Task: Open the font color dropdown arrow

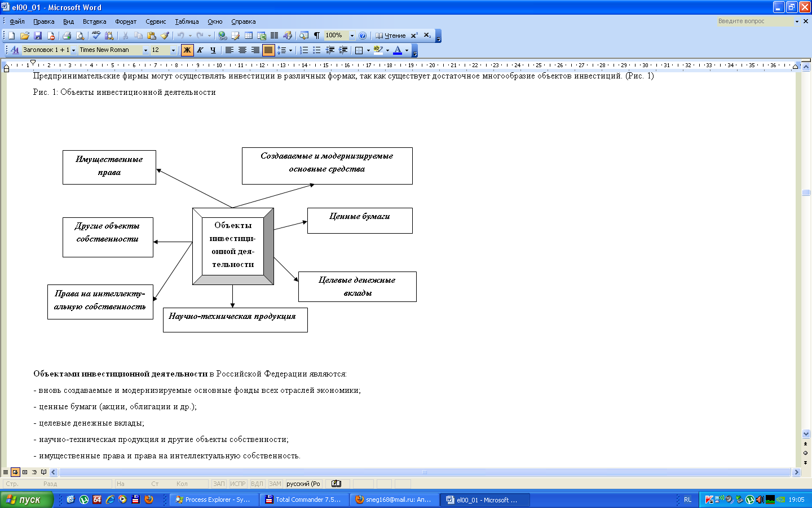Action: [x=407, y=50]
